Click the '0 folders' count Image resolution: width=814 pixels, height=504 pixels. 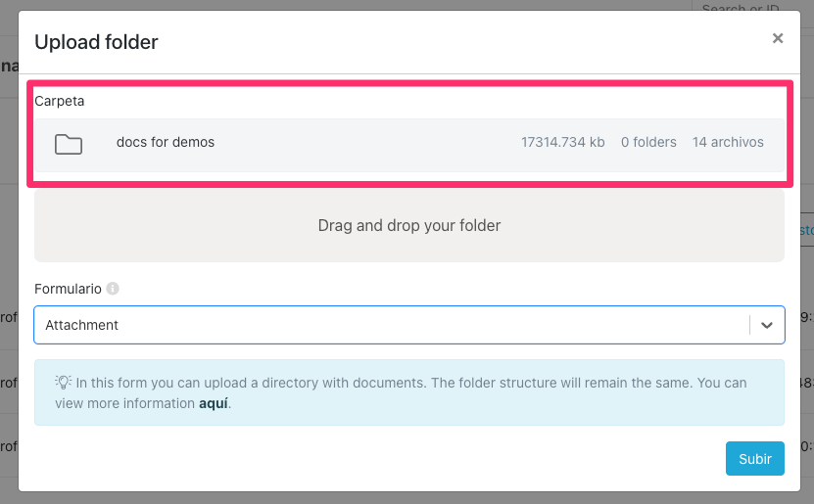pyautogui.click(x=648, y=142)
